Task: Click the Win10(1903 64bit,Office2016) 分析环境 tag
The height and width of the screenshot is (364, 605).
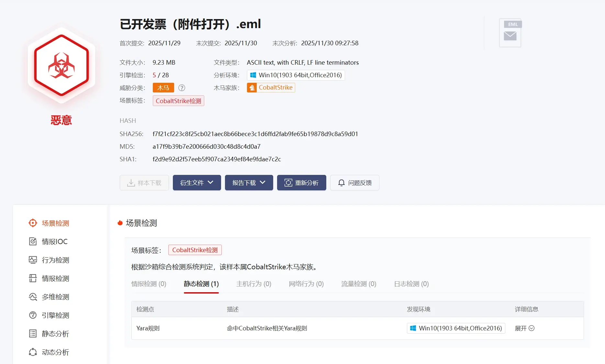Action: [296, 75]
